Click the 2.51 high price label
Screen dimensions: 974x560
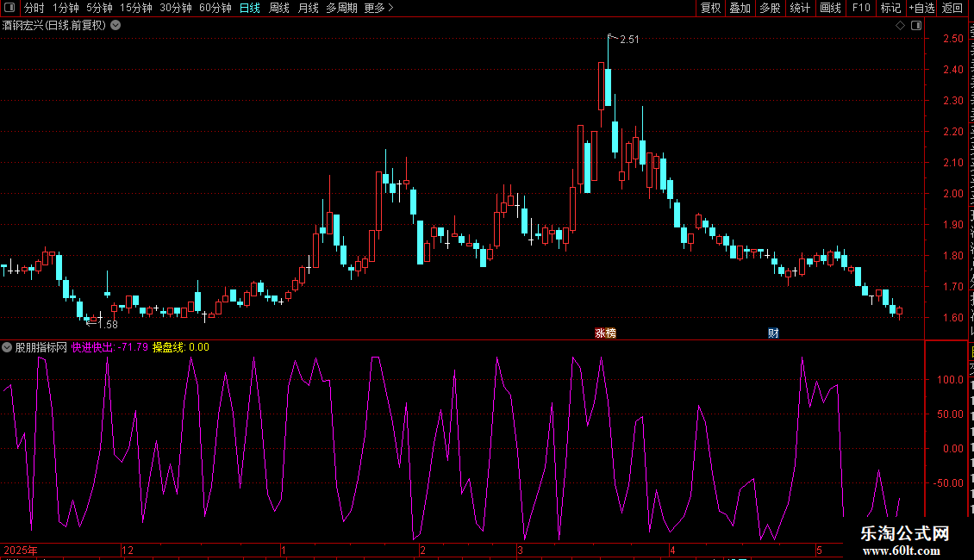pos(629,39)
